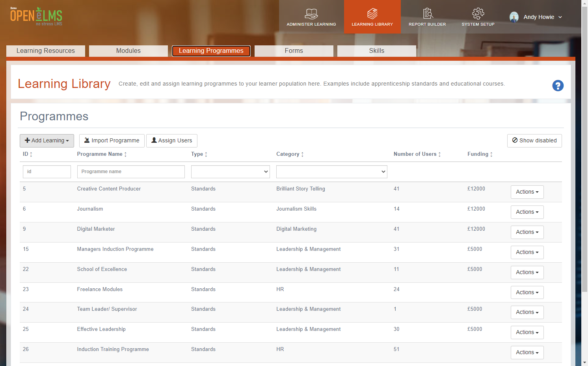Open Administer Learning section icon
Viewport: 588px width, 366px height.
(x=311, y=14)
